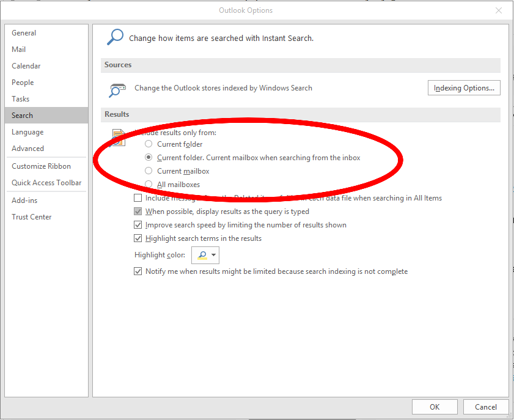Select Current folder, current mailbox from inbox option

tap(149, 157)
